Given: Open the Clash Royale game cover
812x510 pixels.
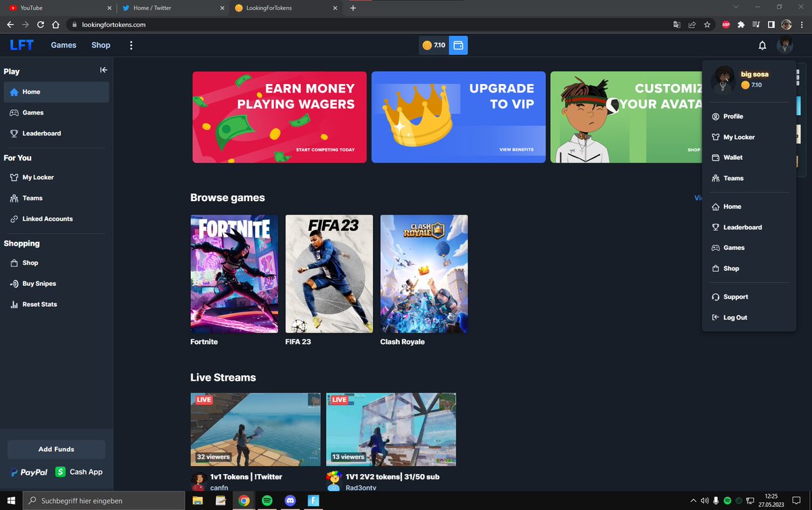Looking at the screenshot, I should pos(424,274).
